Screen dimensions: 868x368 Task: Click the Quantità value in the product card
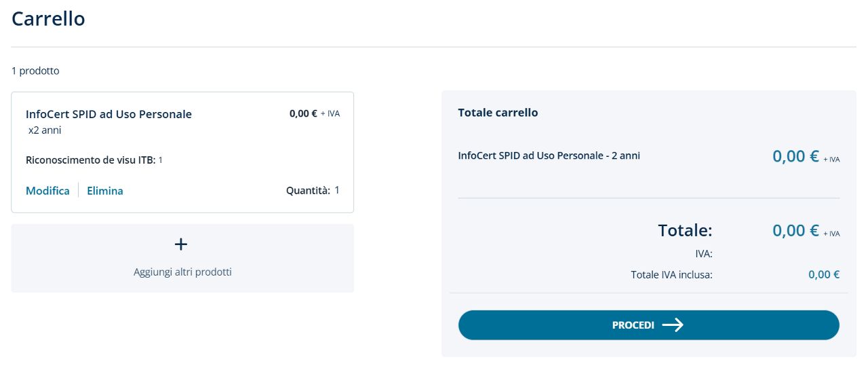click(336, 190)
